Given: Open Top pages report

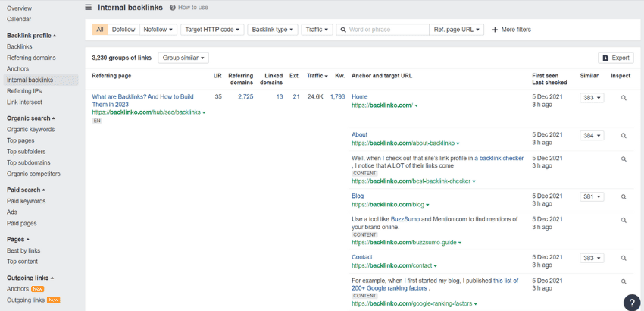Looking at the screenshot, I should coord(20,140).
